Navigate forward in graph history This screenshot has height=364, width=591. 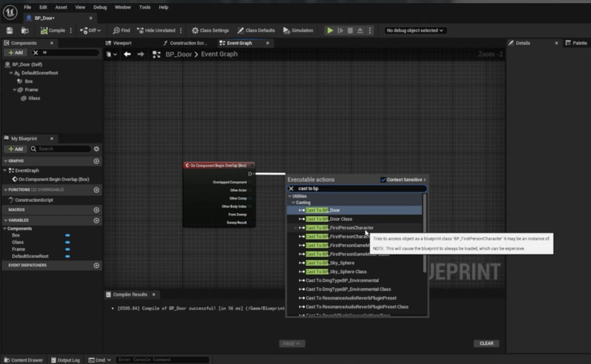tap(141, 54)
